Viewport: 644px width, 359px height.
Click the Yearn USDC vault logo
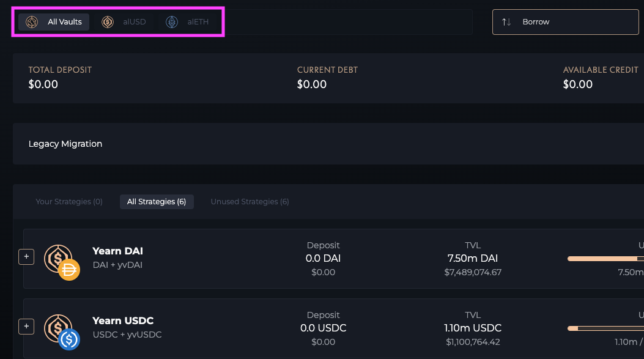pyautogui.click(x=57, y=327)
